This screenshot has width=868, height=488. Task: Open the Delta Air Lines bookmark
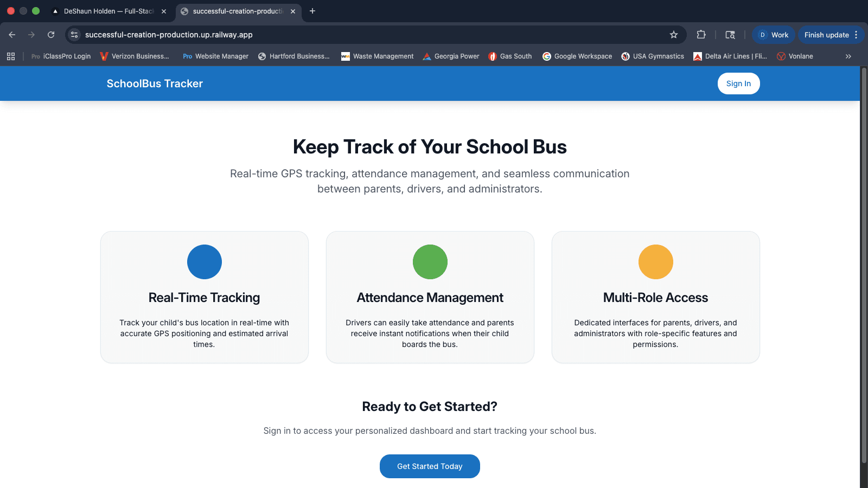(x=730, y=56)
